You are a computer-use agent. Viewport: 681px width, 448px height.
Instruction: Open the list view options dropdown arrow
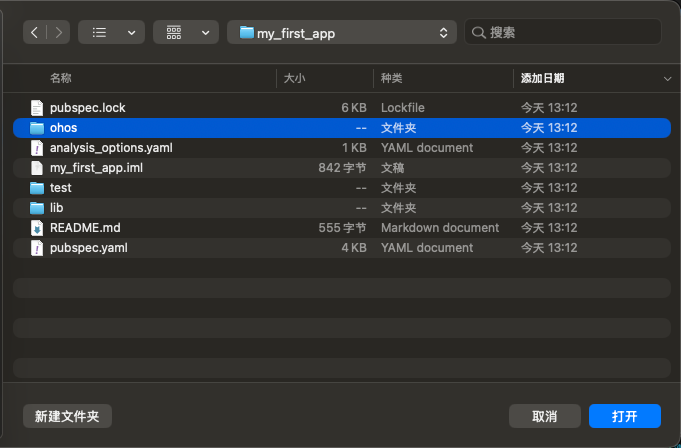[x=131, y=33]
